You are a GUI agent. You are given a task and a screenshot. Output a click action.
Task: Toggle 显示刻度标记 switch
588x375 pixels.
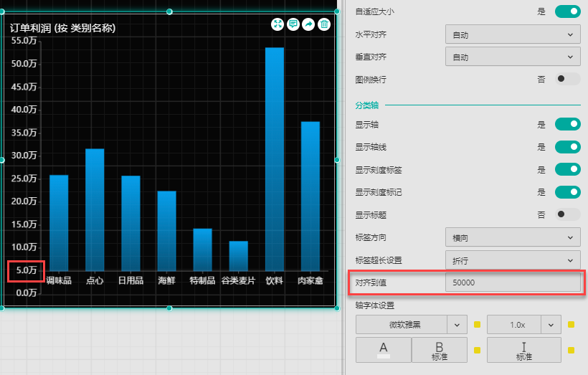coord(568,192)
